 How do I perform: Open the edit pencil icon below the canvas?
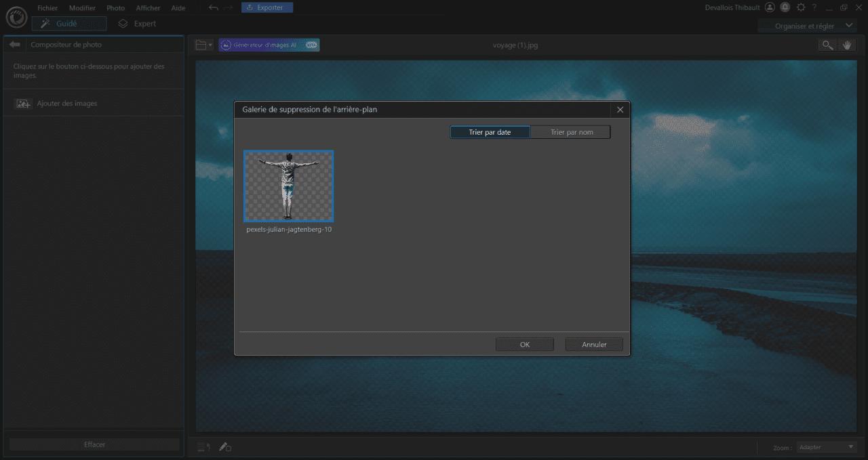[x=225, y=447]
